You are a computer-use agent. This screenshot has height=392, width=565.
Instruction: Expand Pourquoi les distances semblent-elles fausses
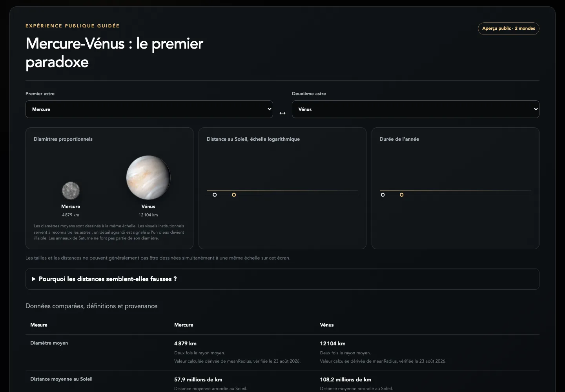[x=282, y=279]
